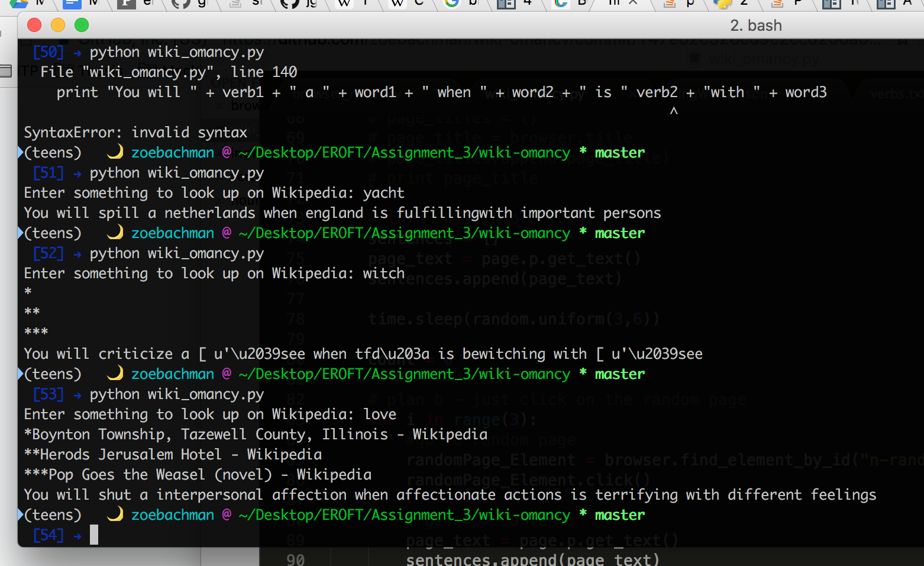
Task: Click the 'Wikipedia: witch' input line
Action: coord(214,274)
